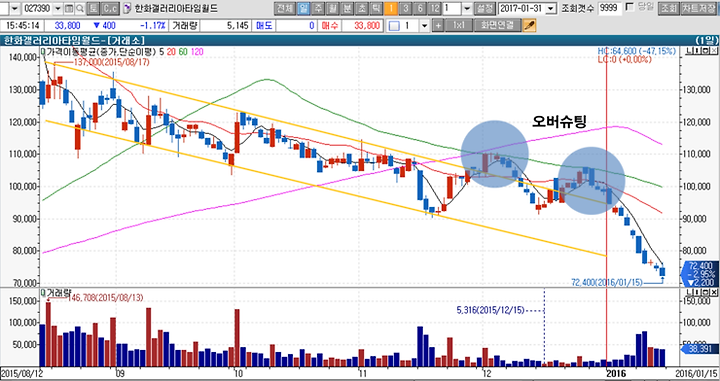Toggle the 당일 checkbox
Viewport: 720px width, 381px height.
click(x=630, y=7)
